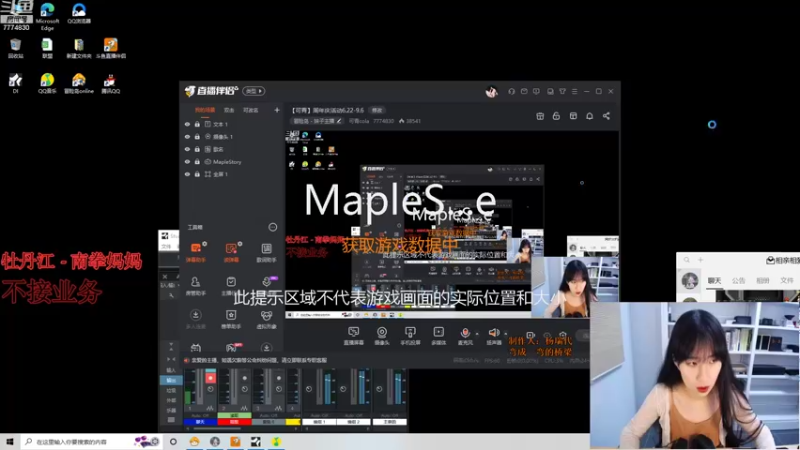Click the 修改 button beside stream title

click(377, 110)
